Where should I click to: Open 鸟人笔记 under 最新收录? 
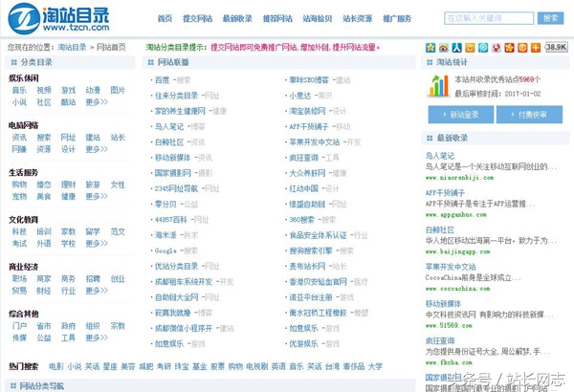pyautogui.click(x=440, y=156)
